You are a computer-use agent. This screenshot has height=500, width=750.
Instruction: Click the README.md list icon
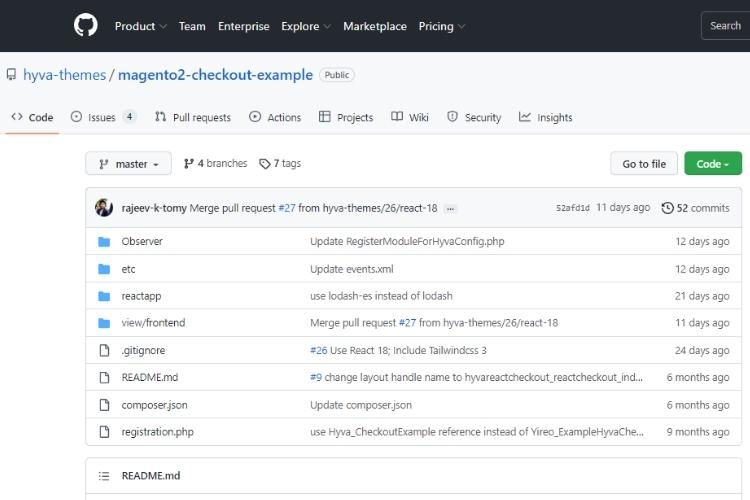click(103, 476)
